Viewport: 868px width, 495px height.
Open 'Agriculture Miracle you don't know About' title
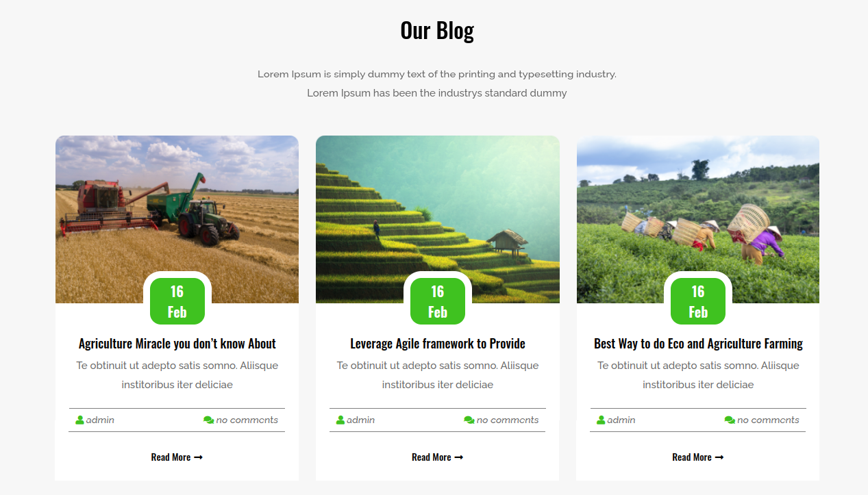(177, 344)
